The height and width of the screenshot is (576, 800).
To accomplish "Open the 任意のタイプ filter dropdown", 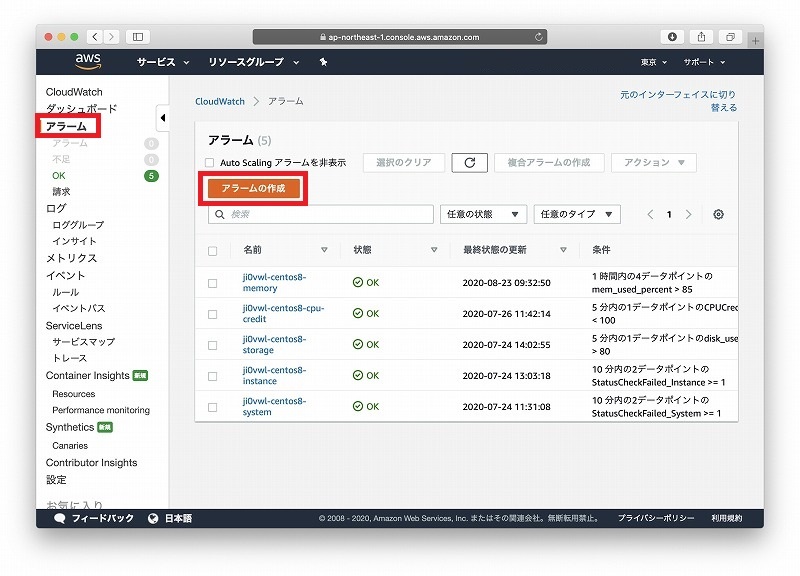I will (x=577, y=214).
